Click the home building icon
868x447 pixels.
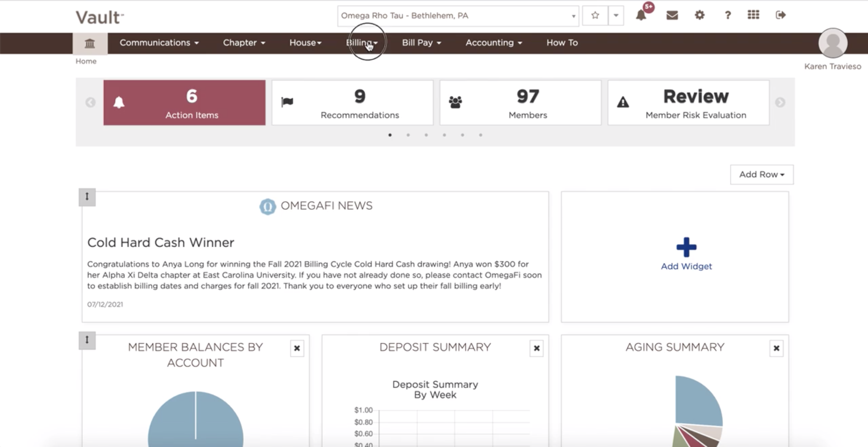click(90, 43)
